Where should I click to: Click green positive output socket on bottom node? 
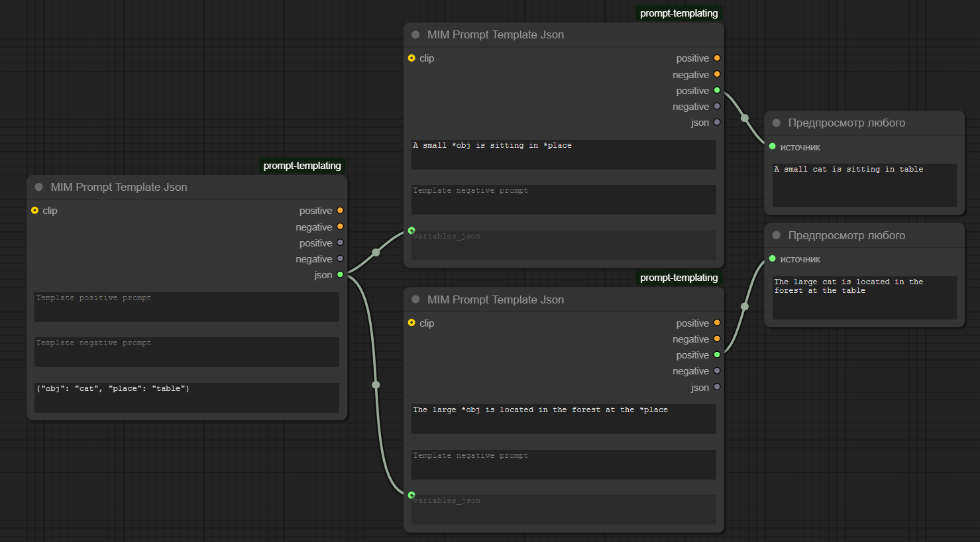click(x=717, y=354)
